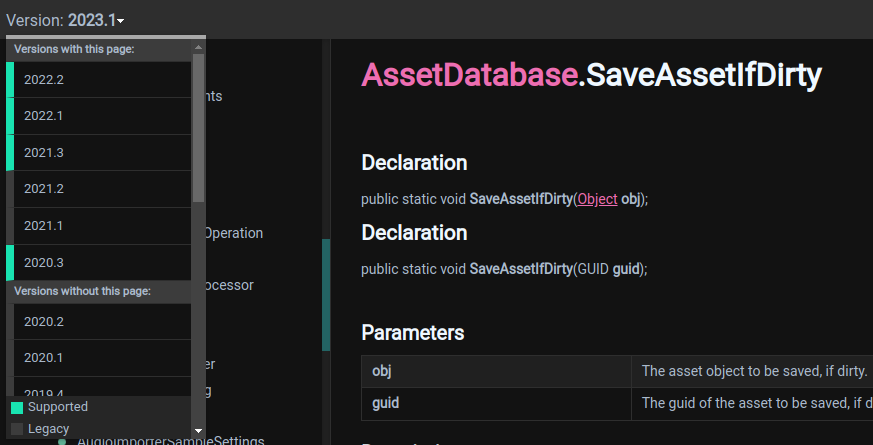Follow the Object type link in declaration

point(598,198)
